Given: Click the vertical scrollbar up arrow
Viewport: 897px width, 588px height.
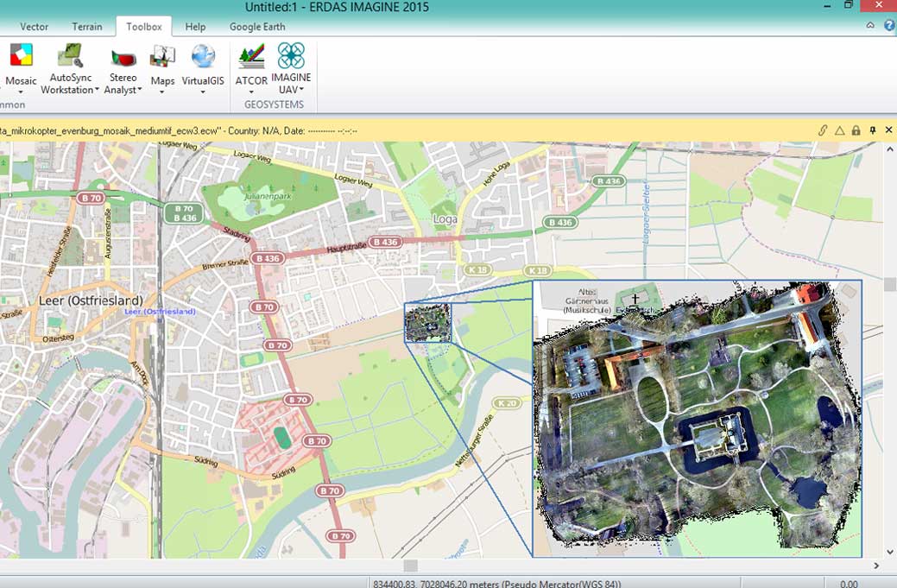Looking at the screenshot, I should point(889,149).
